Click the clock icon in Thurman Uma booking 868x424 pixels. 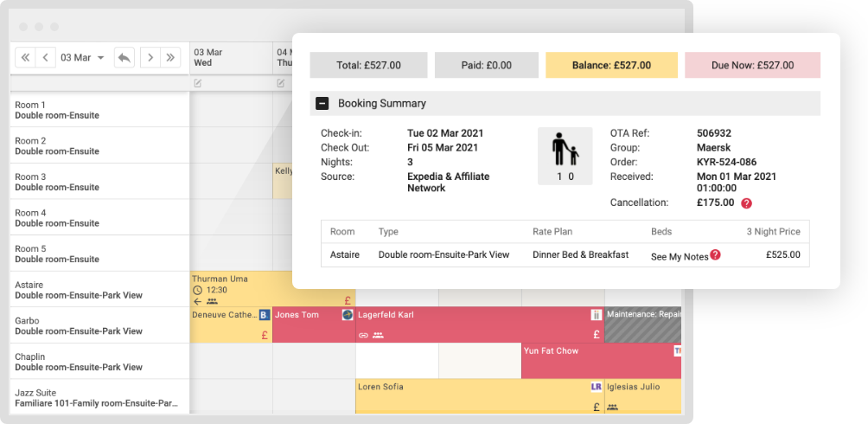click(197, 290)
